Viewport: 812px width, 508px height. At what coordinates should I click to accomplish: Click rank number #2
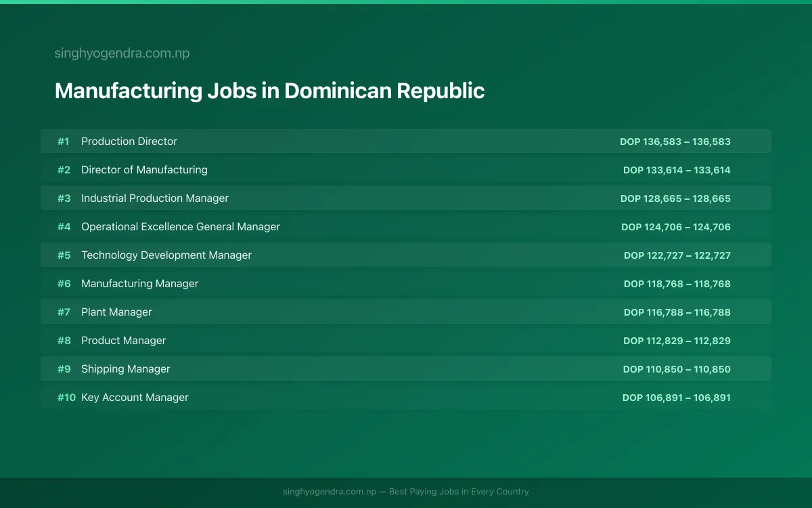64,170
